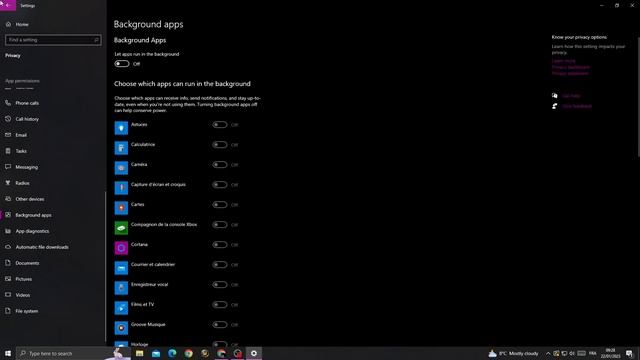Click the Enregistreur vocal icon

121,288
